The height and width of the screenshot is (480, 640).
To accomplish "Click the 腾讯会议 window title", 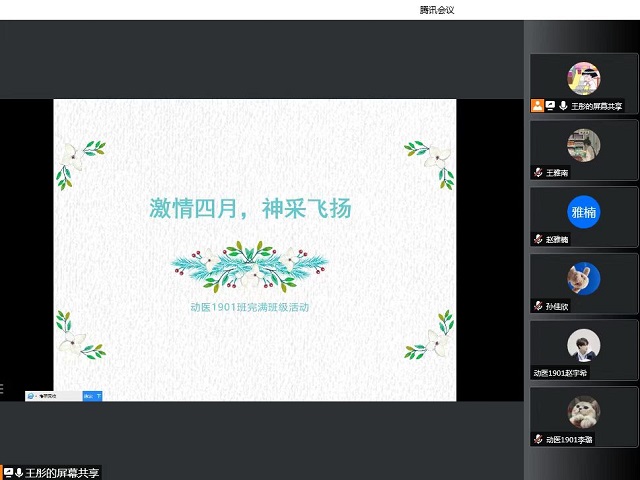I will (437, 10).
